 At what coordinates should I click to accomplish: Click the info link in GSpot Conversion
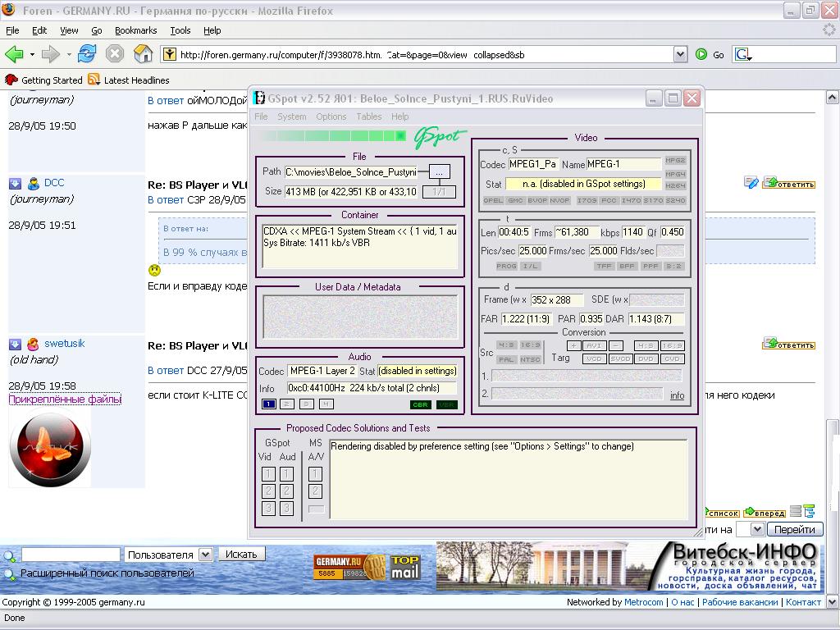pyautogui.click(x=677, y=395)
